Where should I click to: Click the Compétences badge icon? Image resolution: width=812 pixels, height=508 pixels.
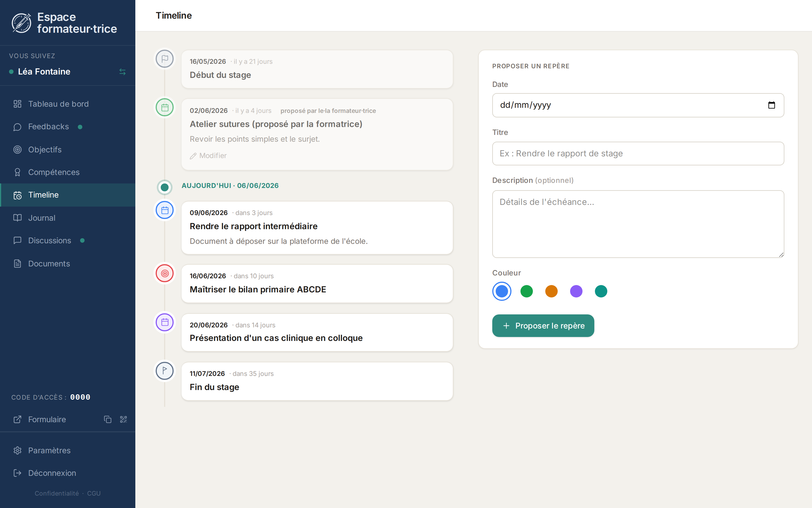click(17, 172)
